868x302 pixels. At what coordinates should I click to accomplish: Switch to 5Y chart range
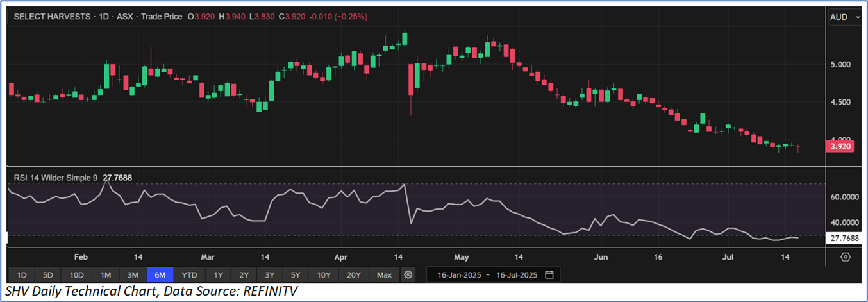tap(294, 275)
